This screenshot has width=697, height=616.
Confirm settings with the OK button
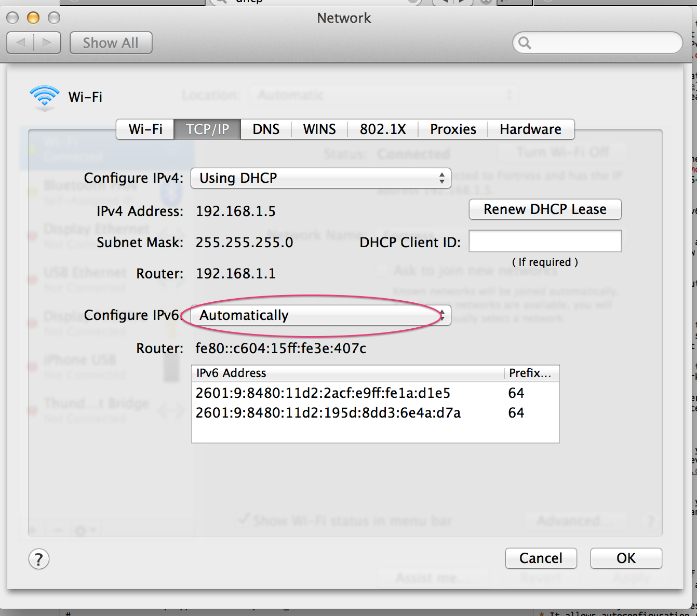626,558
